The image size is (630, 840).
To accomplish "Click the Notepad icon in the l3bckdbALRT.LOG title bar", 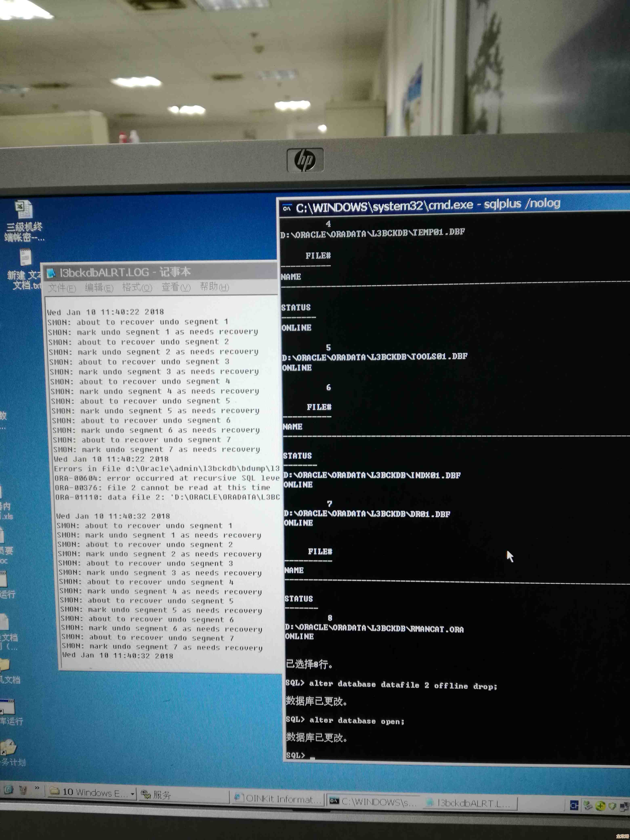I will [x=51, y=273].
